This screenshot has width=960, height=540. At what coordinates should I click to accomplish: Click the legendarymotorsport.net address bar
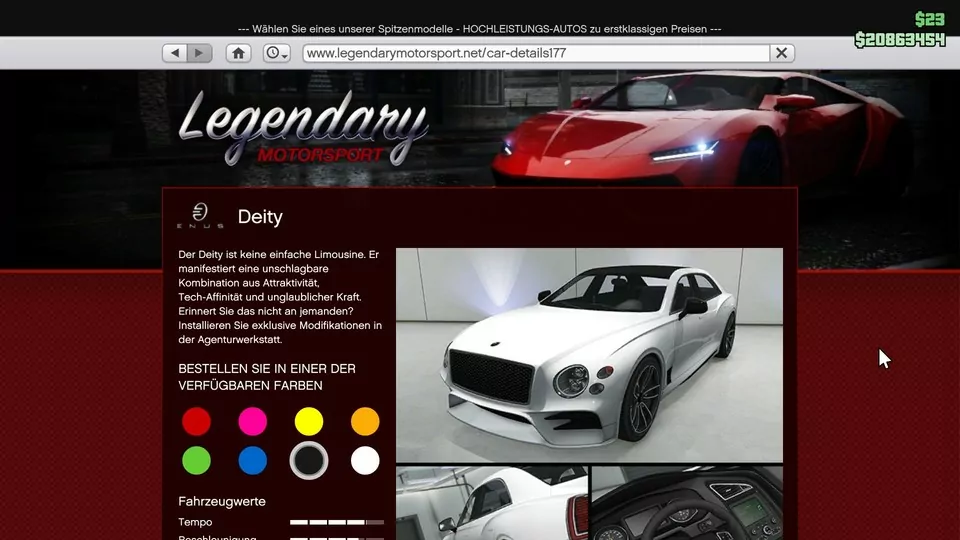pos(536,53)
